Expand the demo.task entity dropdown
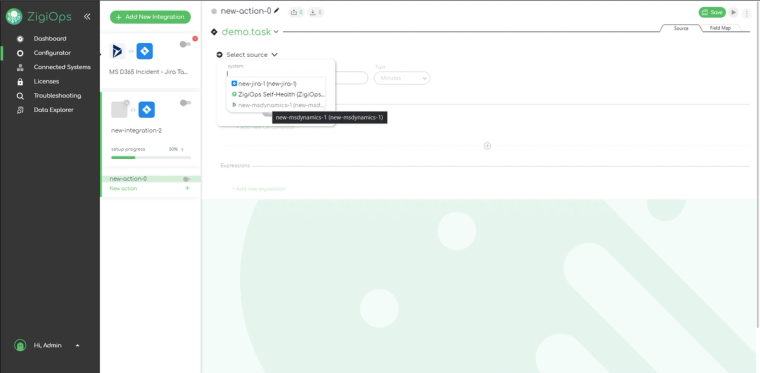Image resolution: width=760 pixels, height=373 pixels. click(x=276, y=32)
